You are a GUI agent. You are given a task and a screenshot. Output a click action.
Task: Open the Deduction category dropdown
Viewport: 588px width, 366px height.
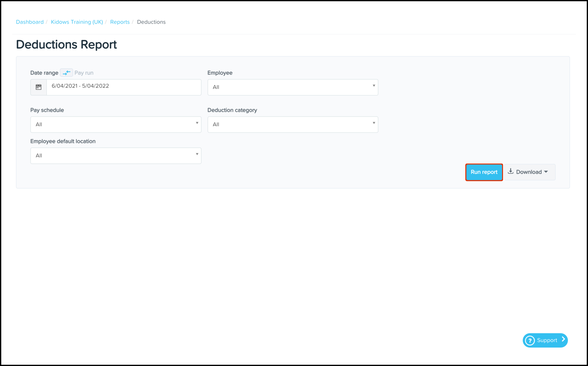point(292,124)
